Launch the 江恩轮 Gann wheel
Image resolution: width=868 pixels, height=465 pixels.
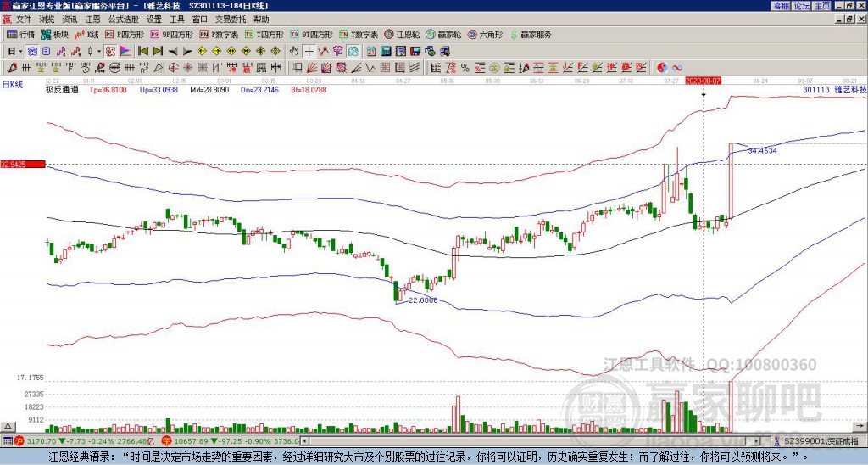click(402, 34)
